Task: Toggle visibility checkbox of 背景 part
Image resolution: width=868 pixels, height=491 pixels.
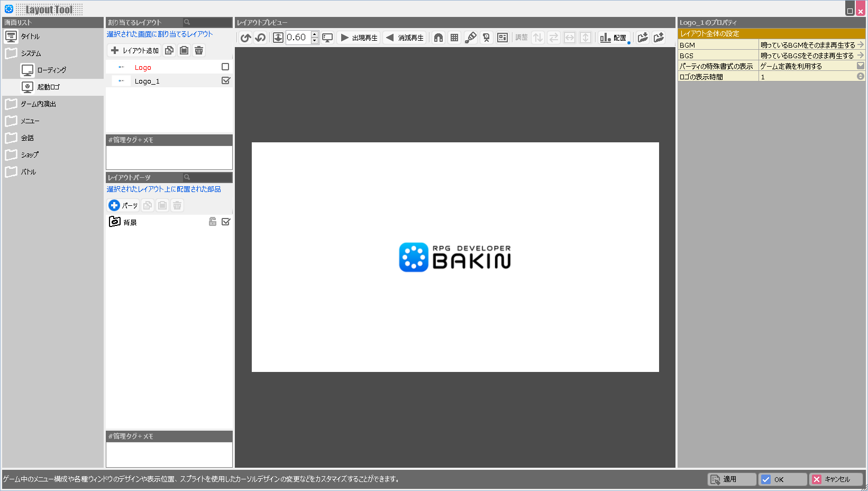Action: (226, 222)
